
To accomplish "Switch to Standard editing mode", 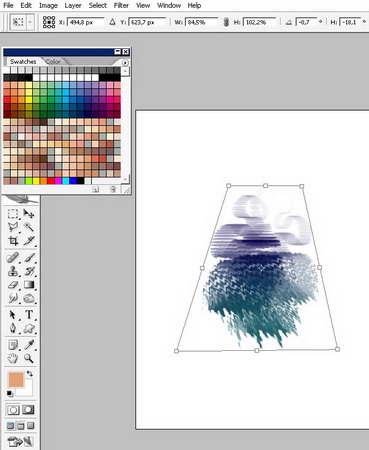I will tap(13, 410).
